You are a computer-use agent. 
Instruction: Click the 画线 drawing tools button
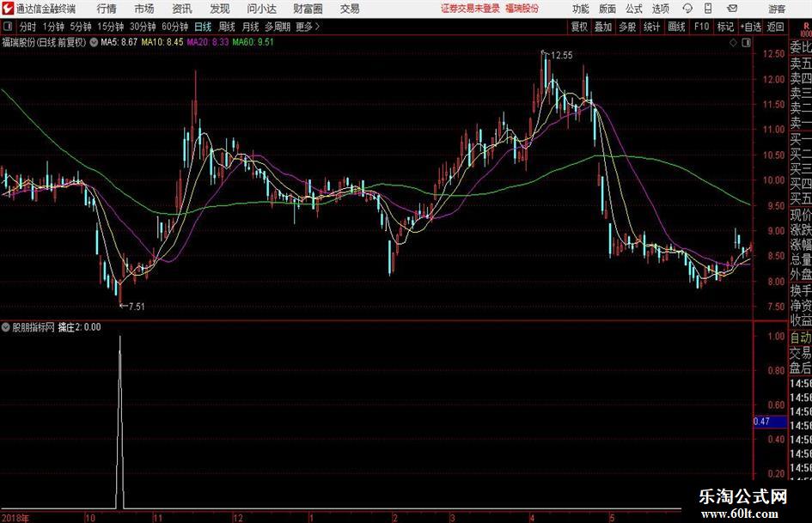677,27
